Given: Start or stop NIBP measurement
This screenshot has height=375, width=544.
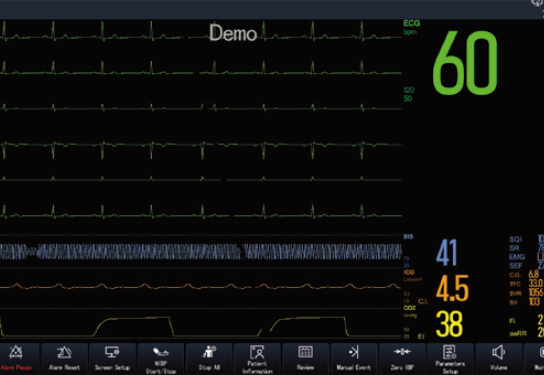Looking at the screenshot, I should click(161, 359).
